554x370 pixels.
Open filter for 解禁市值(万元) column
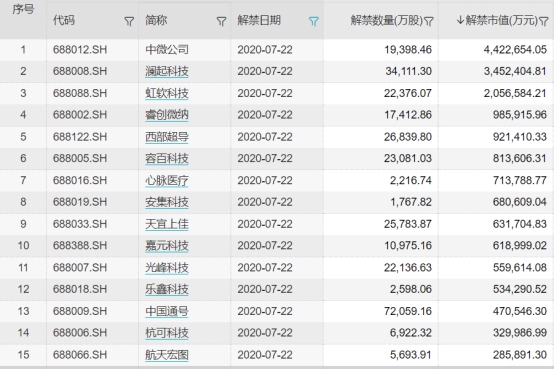point(544,22)
